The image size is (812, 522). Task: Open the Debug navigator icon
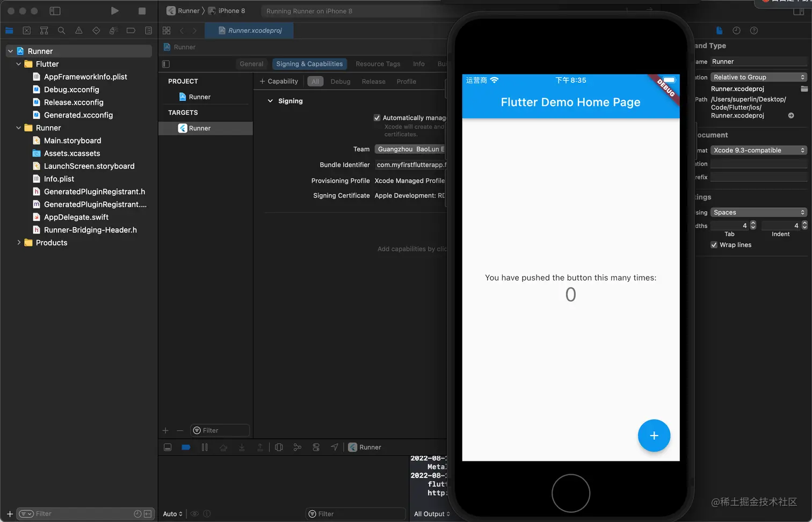point(113,31)
